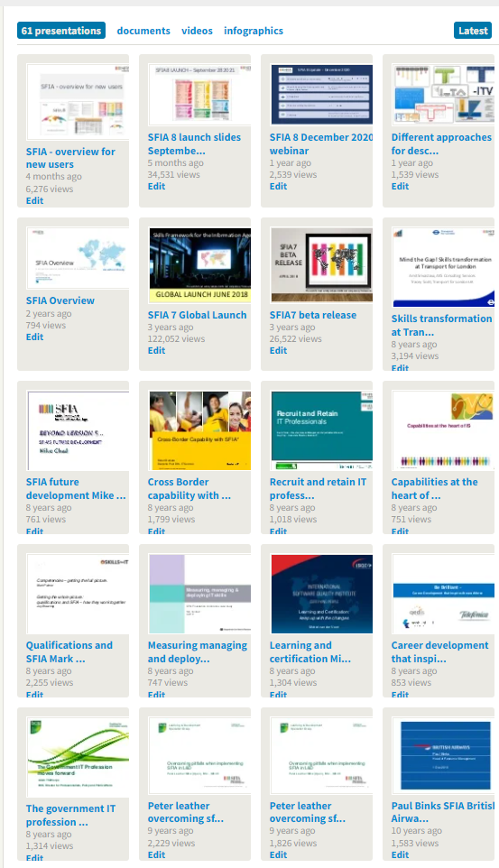Viewport: 499px width, 868px height.
Task: Edit Peter leather presentation with 1,826 views
Action: tap(278, 854)
